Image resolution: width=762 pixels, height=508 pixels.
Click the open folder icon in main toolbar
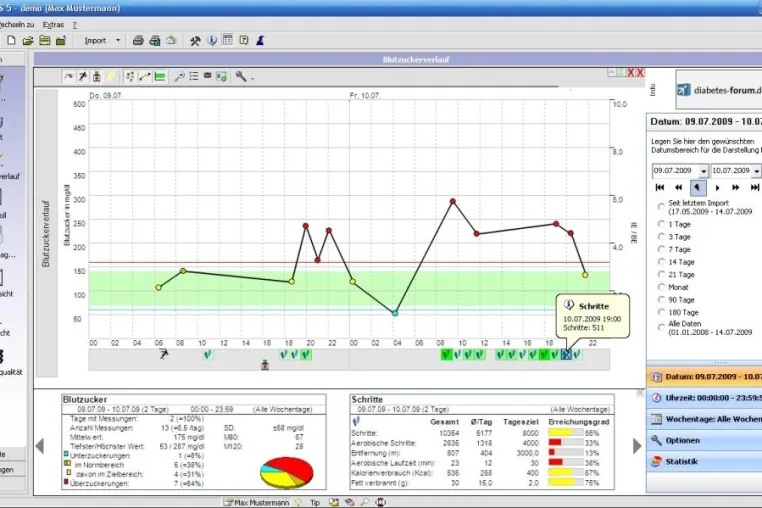[x=28, y=40]
